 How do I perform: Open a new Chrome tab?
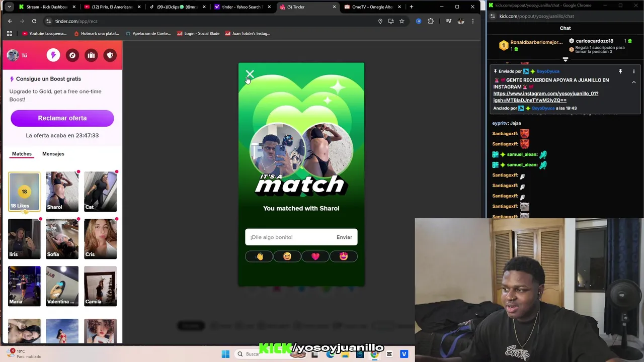[411, 7]
